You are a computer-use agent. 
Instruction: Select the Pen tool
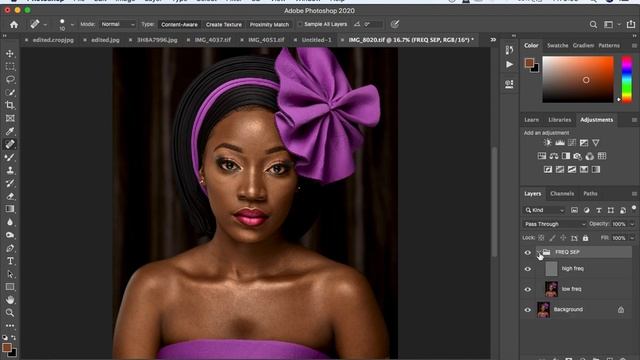pyautogui.click(x=10, y=248)
